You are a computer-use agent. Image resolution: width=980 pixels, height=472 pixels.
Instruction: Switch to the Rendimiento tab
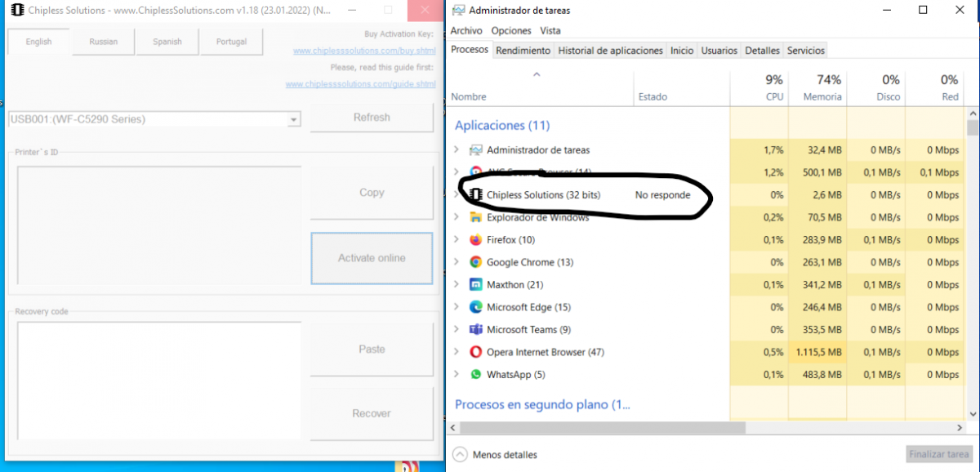coord(523,51)
